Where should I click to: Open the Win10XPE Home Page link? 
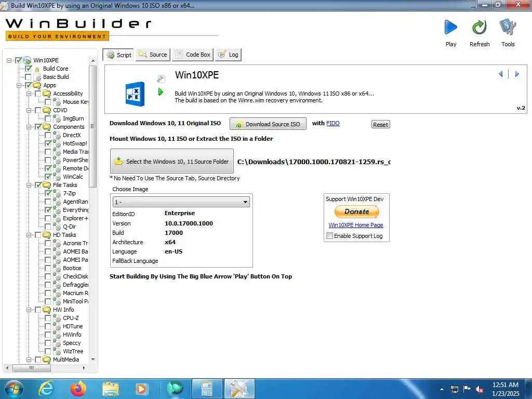point(356,225)
